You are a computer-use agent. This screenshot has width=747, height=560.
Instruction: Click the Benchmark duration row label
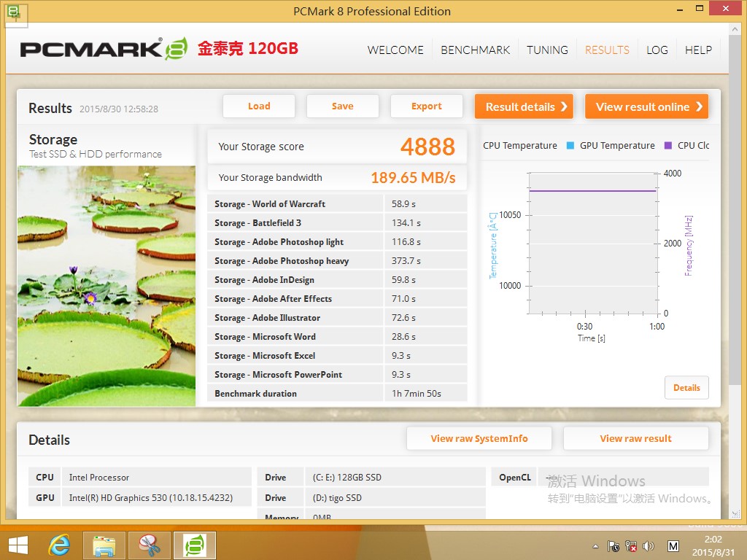click(256, 394)
